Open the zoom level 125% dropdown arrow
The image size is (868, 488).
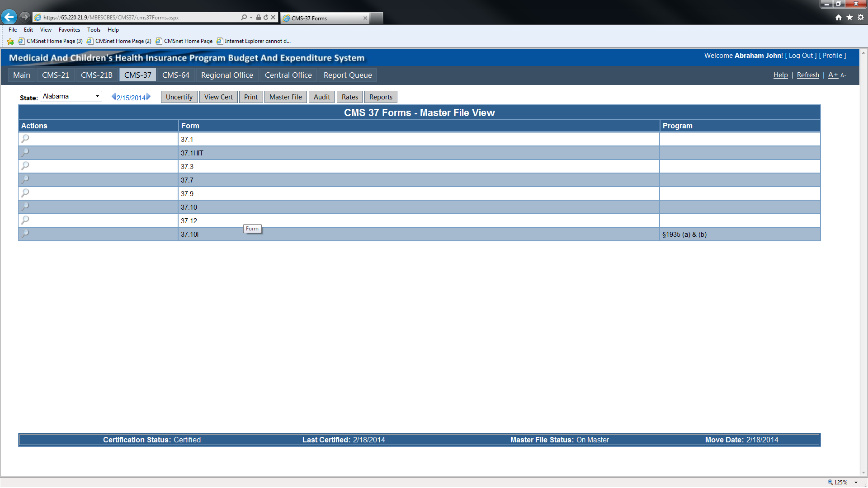[x=856, y=483]
